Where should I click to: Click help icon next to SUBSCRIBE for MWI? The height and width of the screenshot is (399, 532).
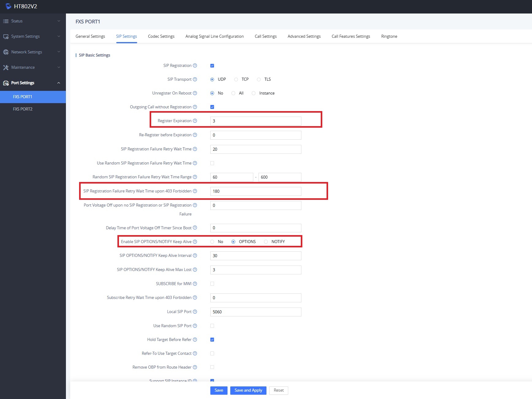[195, 284]
